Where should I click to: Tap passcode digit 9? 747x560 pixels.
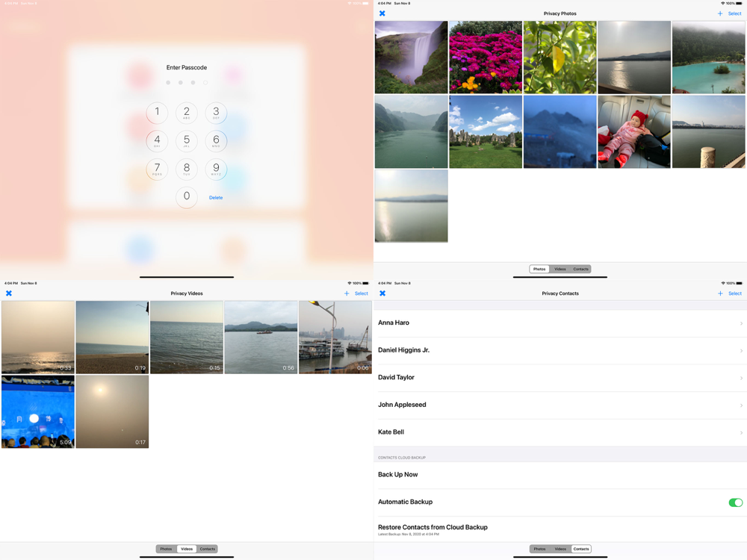point(216,169)
